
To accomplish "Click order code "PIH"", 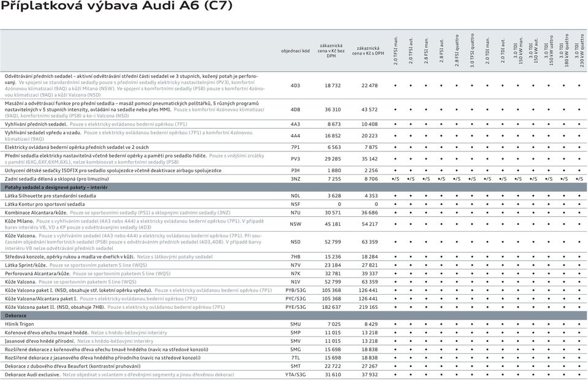I will point(295,170).
